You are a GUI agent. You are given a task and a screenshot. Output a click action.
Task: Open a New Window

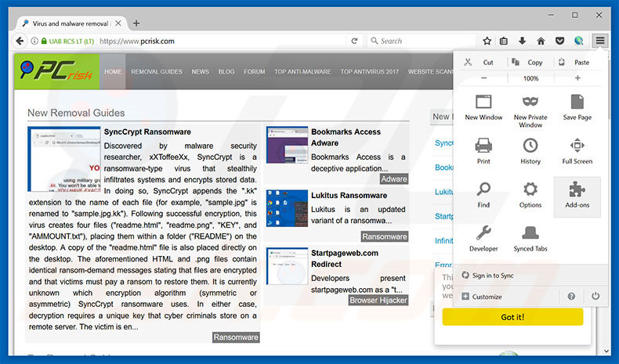[x=483, y=108]
